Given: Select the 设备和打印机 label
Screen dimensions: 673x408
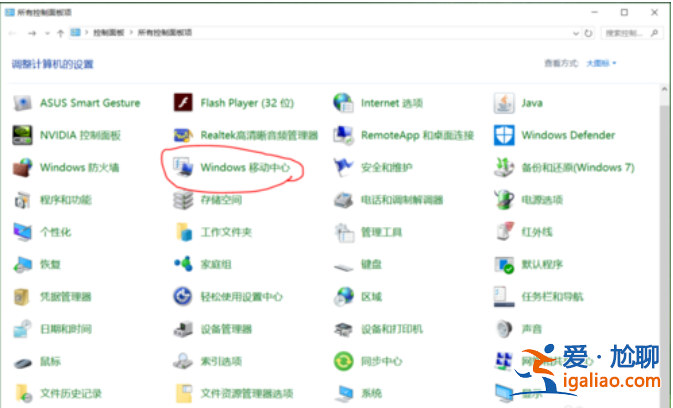Looking at the screenshot, I should tap(391, 329).
